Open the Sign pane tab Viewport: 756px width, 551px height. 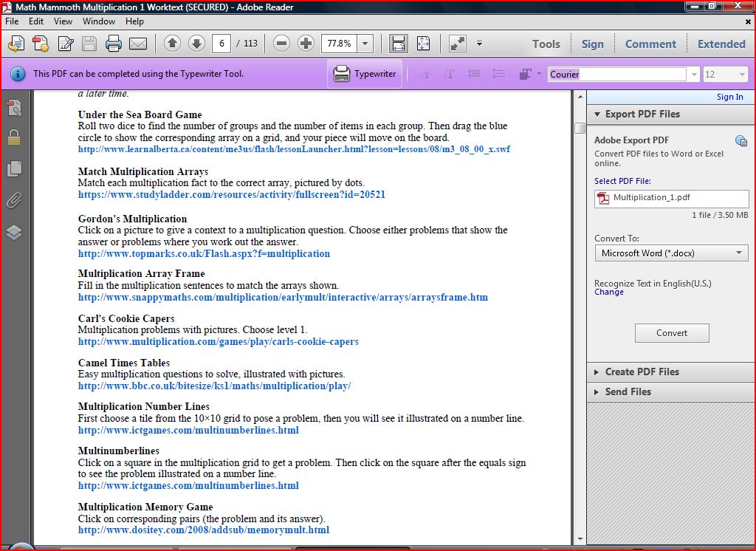pos(593,44)
